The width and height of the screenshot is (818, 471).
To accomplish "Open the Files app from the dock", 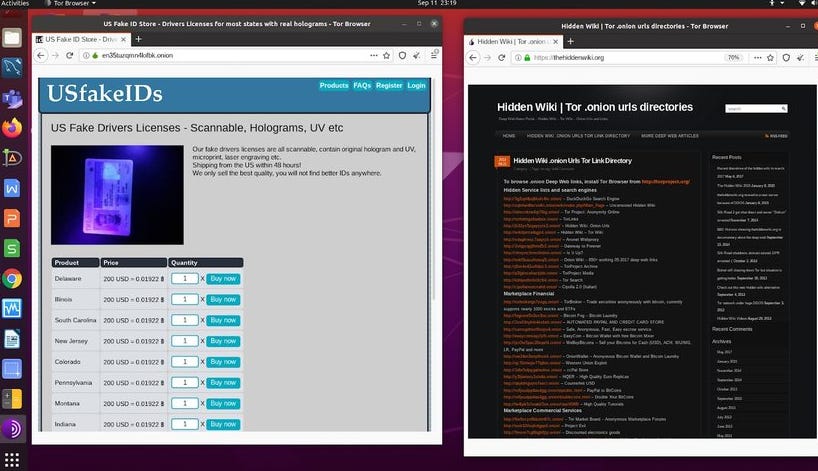I will click(x=11, y=38).
